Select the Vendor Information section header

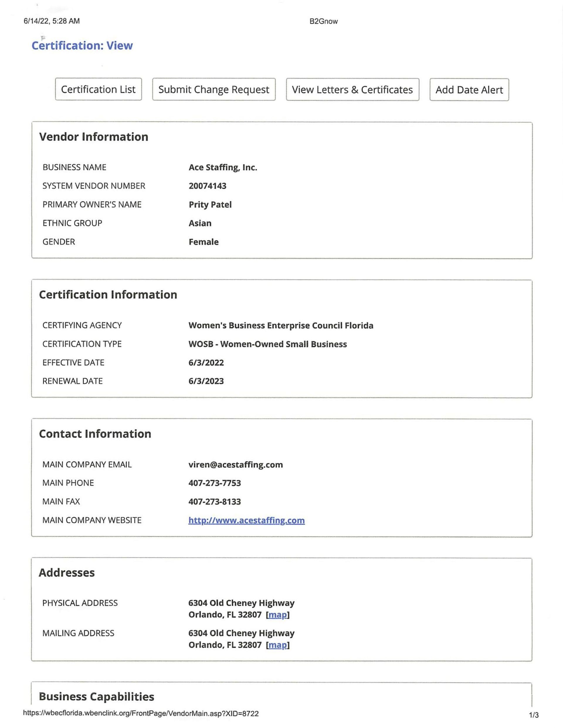(x=94, y=137)
